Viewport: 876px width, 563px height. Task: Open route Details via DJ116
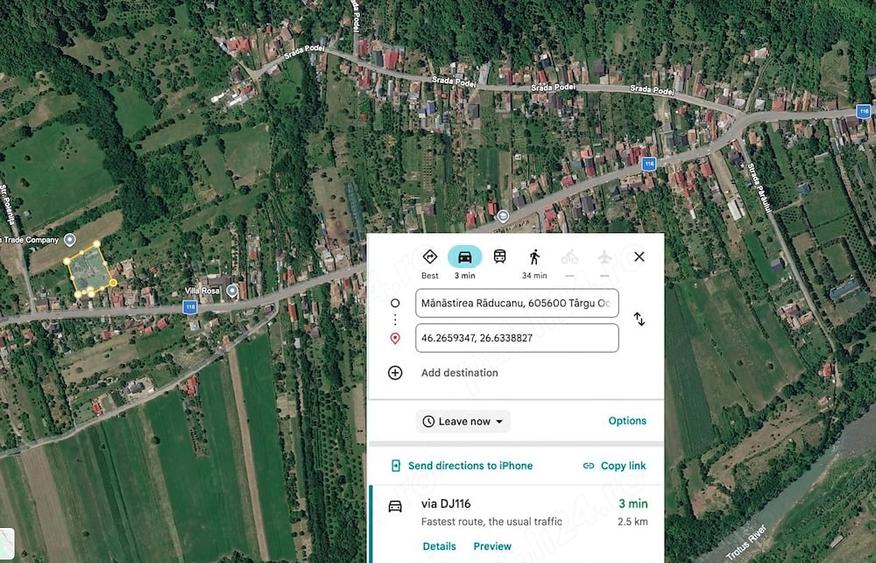pyautogui.click(x=439, y=546)
